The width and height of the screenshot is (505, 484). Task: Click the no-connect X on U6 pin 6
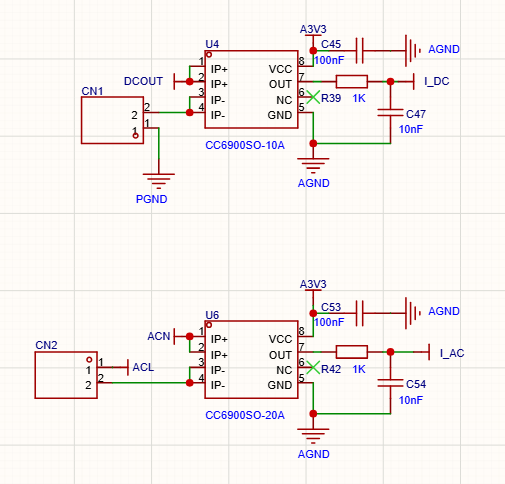point(313,367)
